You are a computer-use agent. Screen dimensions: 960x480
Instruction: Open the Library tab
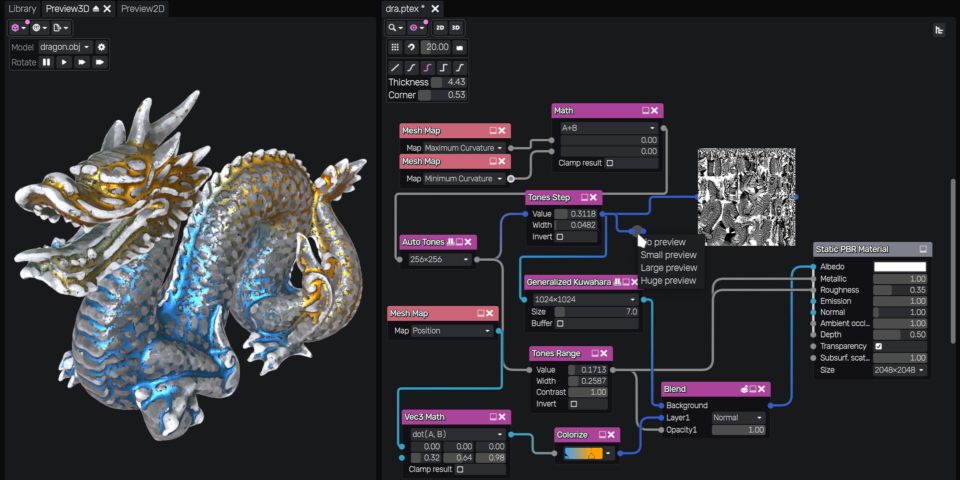coord(22,8)
